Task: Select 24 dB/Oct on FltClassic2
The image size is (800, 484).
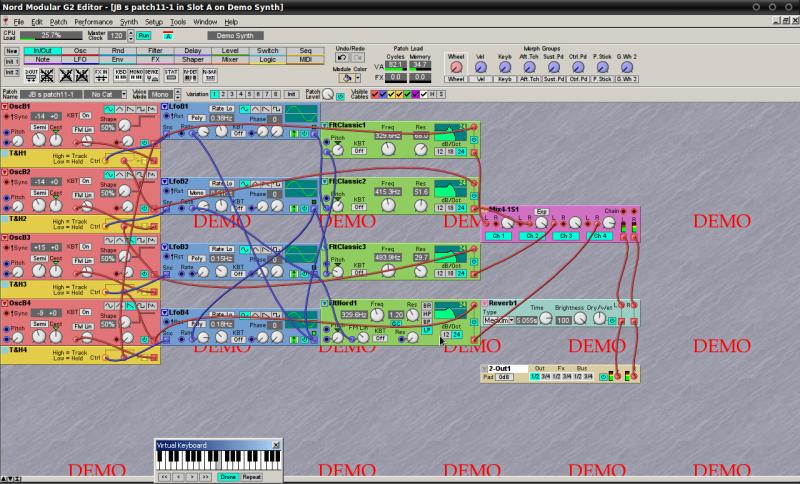Action: click(461, 208)
